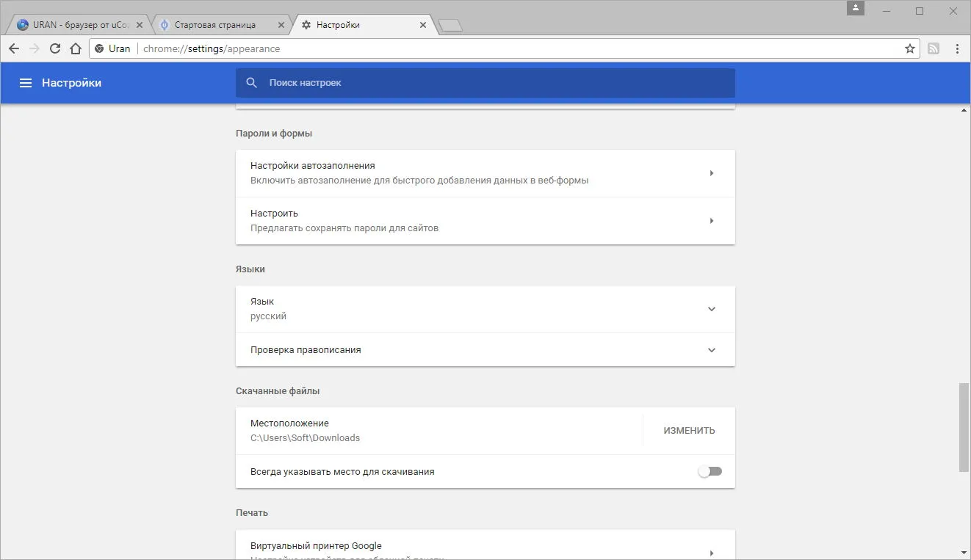This screenshot has width=971, height=560.
Task: Click the ИЗМЕНИТЬ download location button
Action: [x=689, y=431]
